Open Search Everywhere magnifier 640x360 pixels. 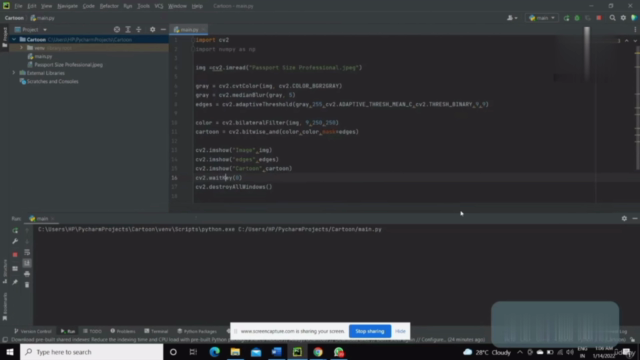point(612,18)
